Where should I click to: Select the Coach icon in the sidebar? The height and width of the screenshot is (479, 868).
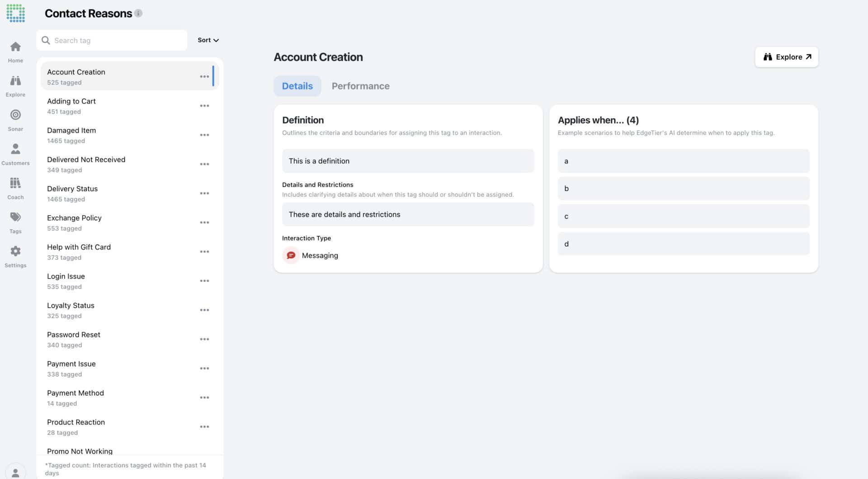coord(15,187)
